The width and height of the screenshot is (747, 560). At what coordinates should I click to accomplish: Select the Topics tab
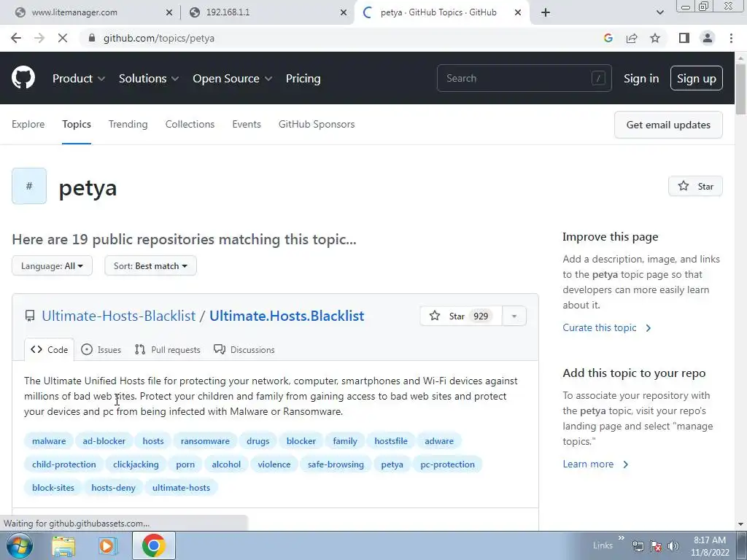76,124
